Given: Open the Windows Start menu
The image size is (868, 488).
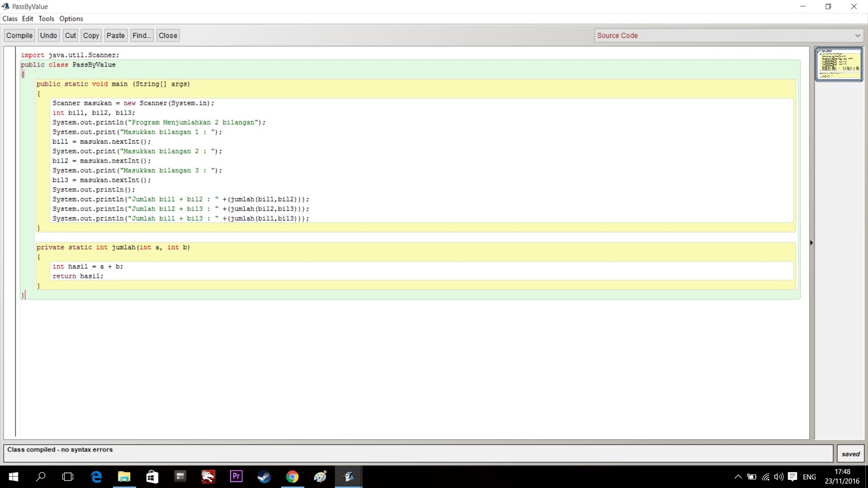Looking at the screenshot, I should coord(14,477).
